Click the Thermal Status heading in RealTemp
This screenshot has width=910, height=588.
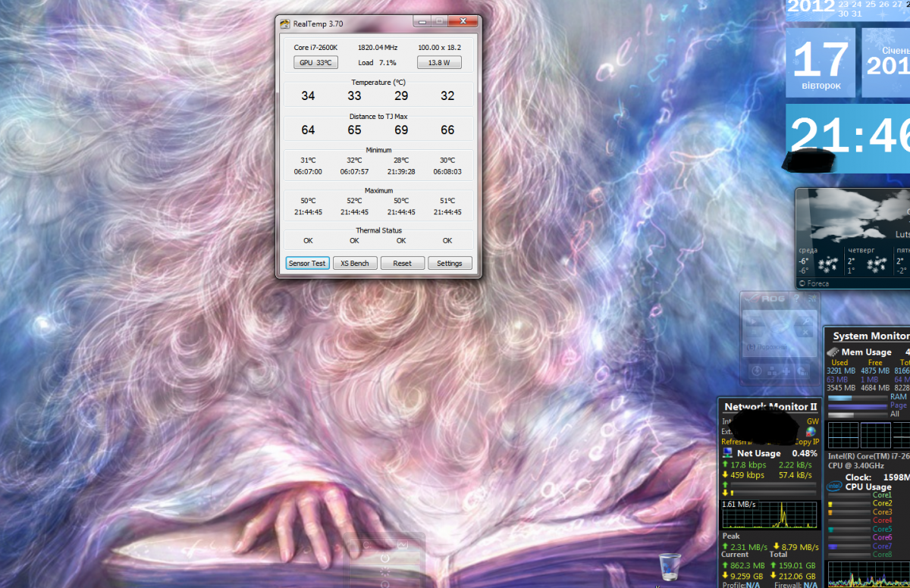coord(378,230)
